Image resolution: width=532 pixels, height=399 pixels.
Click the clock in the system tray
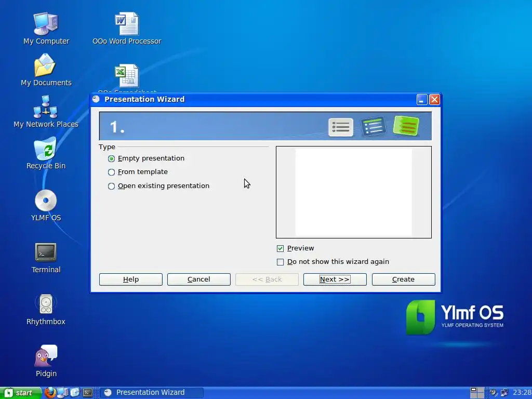[x=522, y=393]
